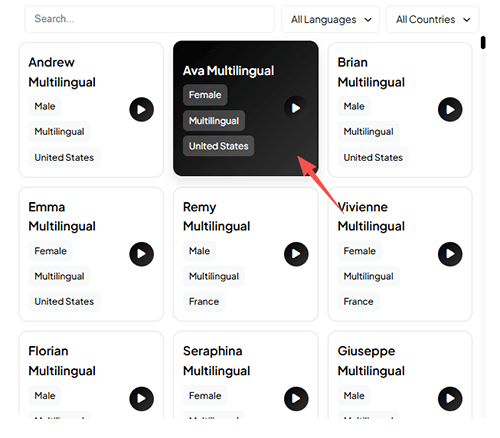Play the Emma Multilingual voice preview
The height and width of the screenshot is (438, 500).
tap(141, 254)
